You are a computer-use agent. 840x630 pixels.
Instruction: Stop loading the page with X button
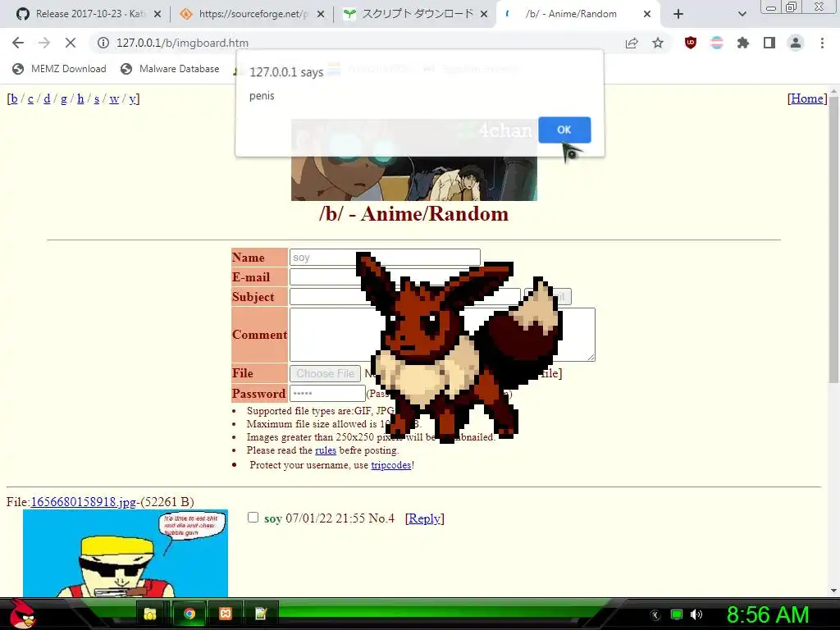pos(71,43)
